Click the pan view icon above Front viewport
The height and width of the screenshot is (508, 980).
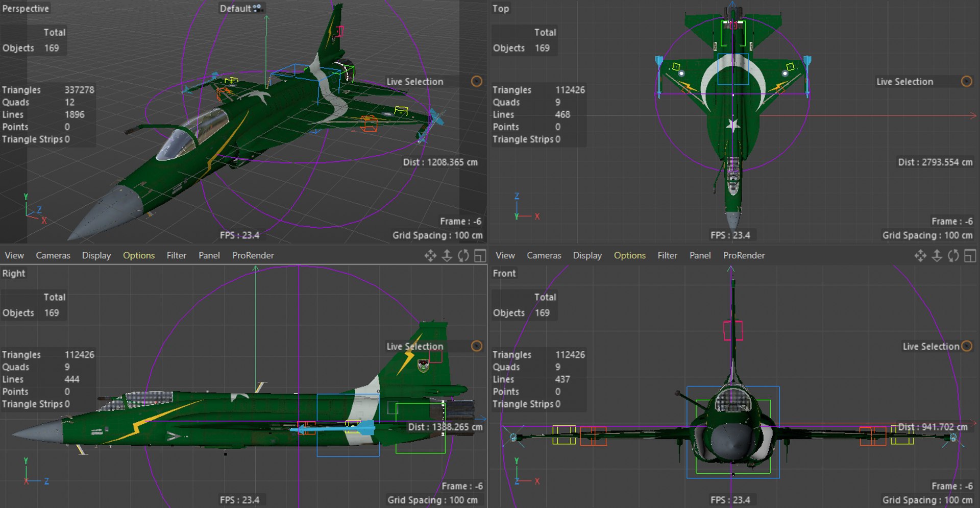click(x=920, y=256)
